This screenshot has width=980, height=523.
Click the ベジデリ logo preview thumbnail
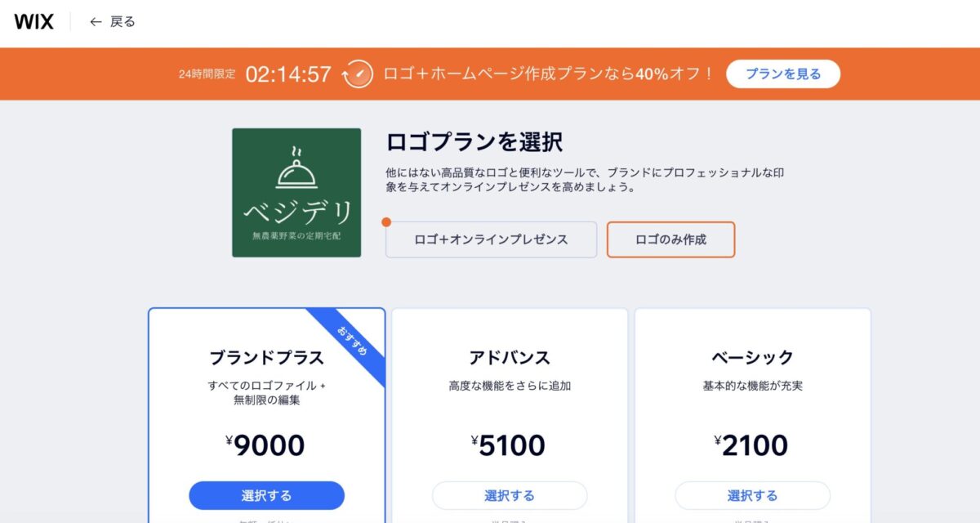click(x=296, y=193)
